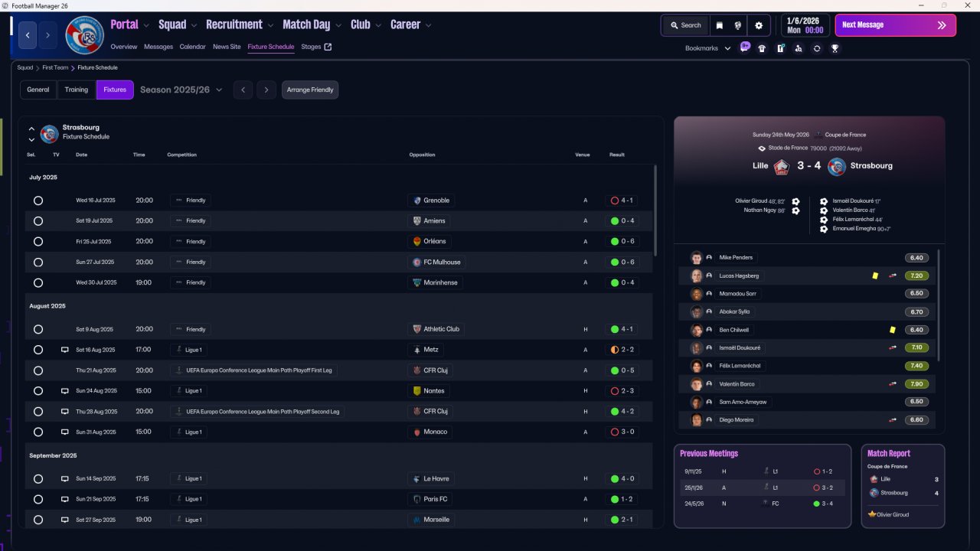This screenshot has height=551, width=980.
Task: Select the Orléans fixture radio button
Action: [x=38, y=242]
